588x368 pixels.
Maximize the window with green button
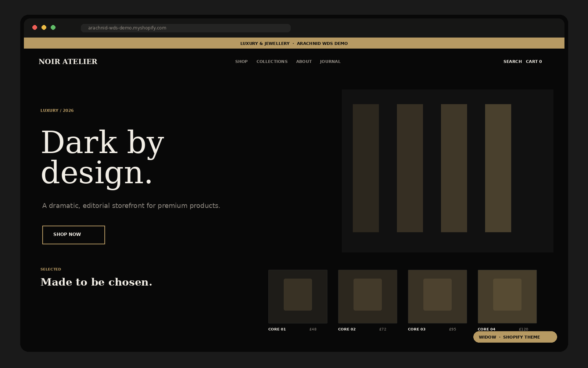click(x=53, y=28)
